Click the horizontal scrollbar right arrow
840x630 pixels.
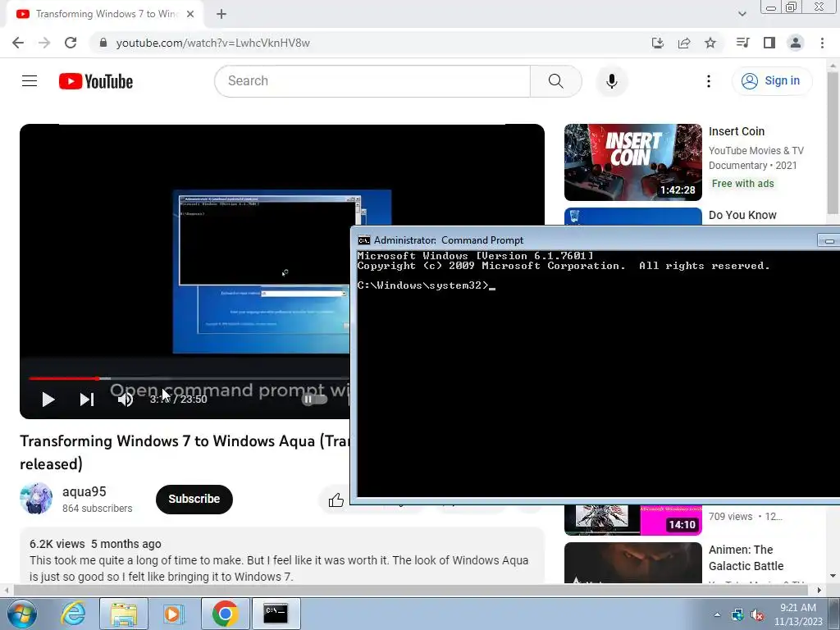819,591
